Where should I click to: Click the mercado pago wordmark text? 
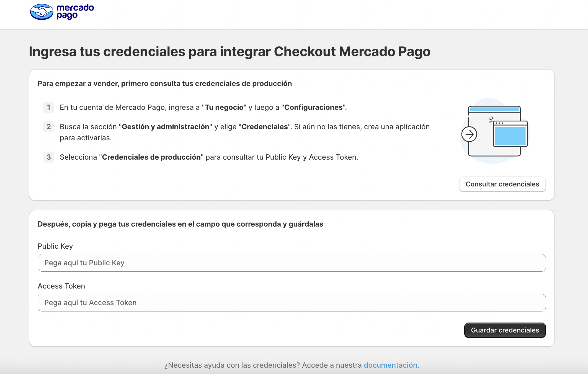75,12
